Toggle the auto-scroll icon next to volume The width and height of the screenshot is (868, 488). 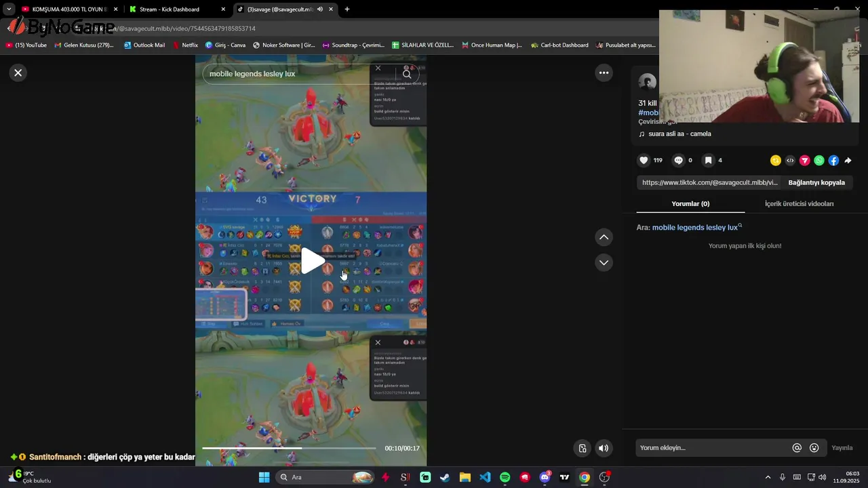[x=582, y=448]
